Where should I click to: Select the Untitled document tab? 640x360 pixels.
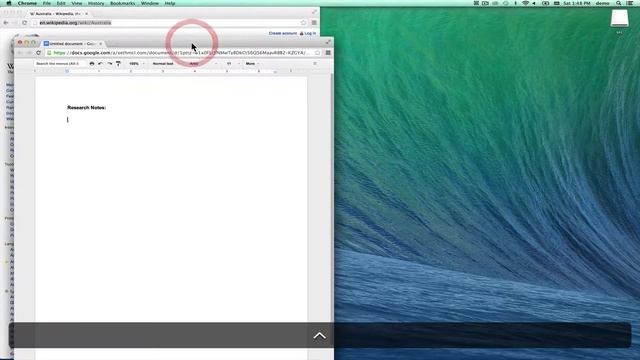tap(73, 43)
